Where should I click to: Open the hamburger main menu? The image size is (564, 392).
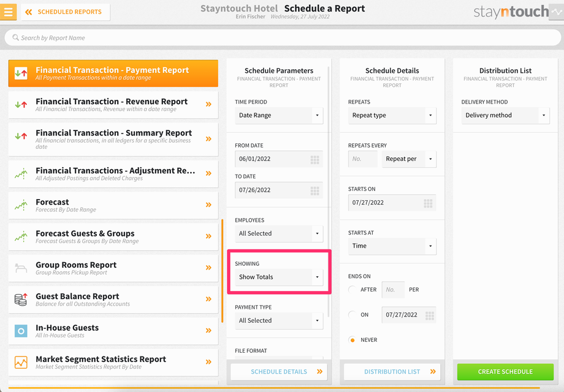coord(8,12)
